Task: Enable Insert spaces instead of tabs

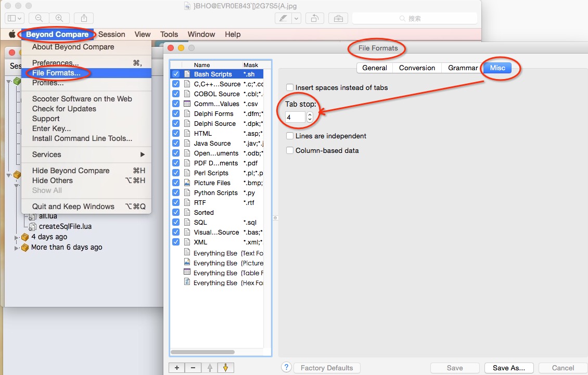Action: 289,87
